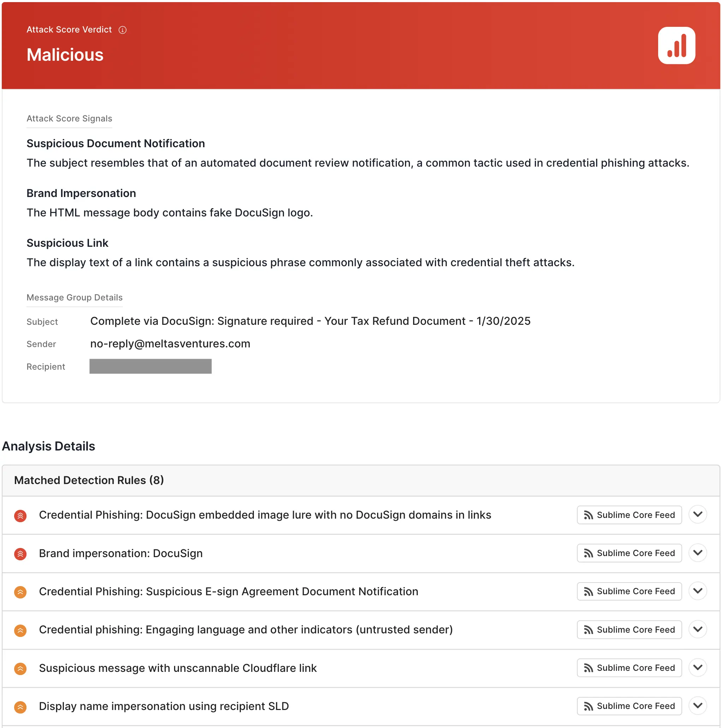Click the Matched Detection Rules (8) header
Viewport: 721px width, 728px height.
pos(89,480)
